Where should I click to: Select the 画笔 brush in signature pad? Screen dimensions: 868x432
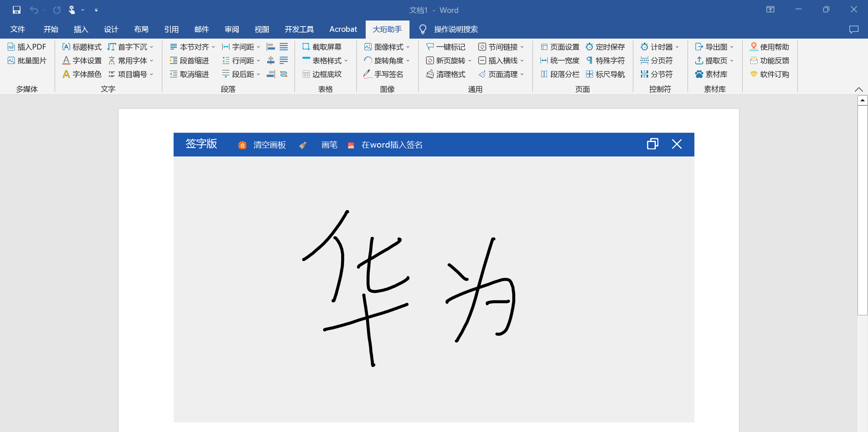pos(329,145)
